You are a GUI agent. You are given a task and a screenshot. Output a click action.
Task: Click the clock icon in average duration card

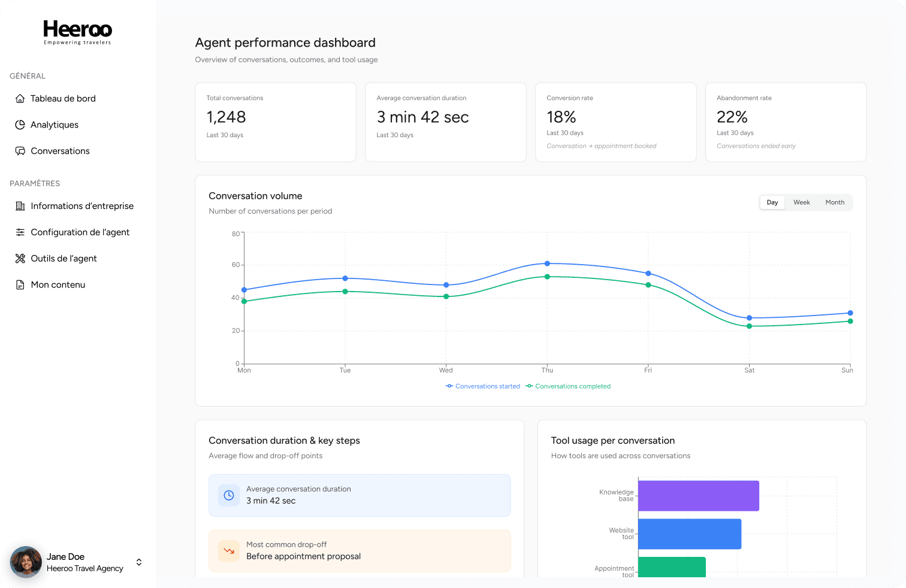point(228,495)
